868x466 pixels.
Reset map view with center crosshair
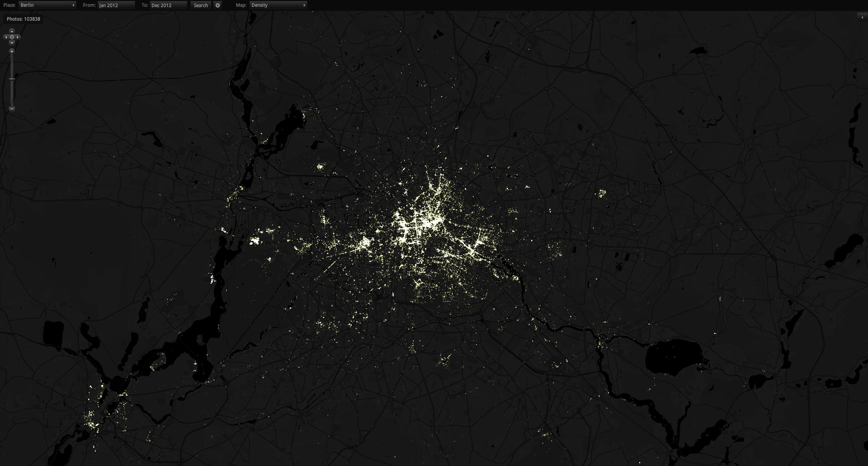pyautogui.click(x=12, y=37)
